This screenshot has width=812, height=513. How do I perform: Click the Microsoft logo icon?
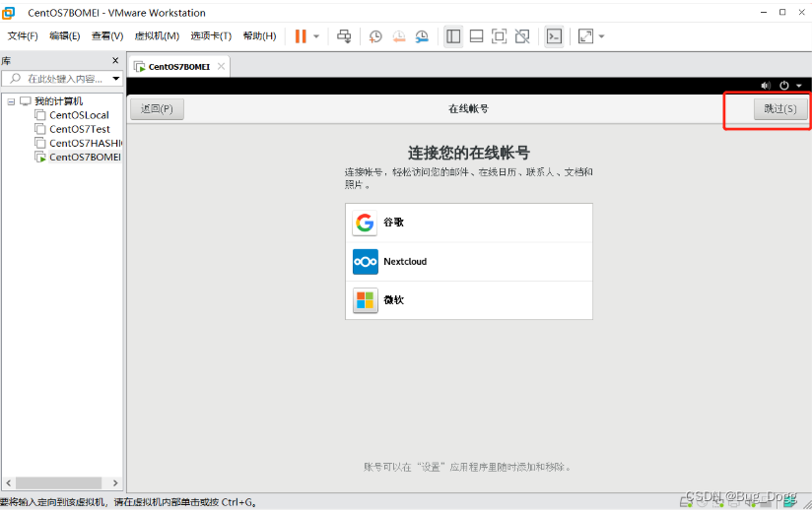click(x=365, y=300)
